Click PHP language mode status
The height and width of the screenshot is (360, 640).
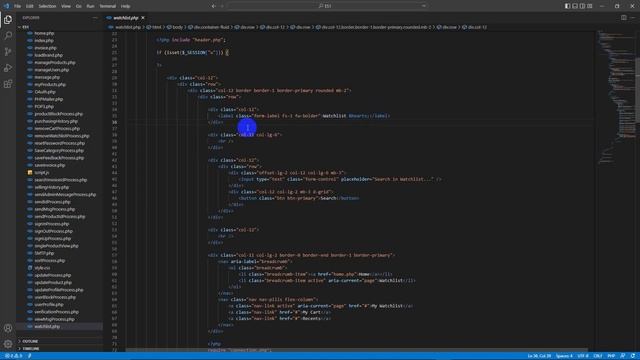tap(611, 356)
